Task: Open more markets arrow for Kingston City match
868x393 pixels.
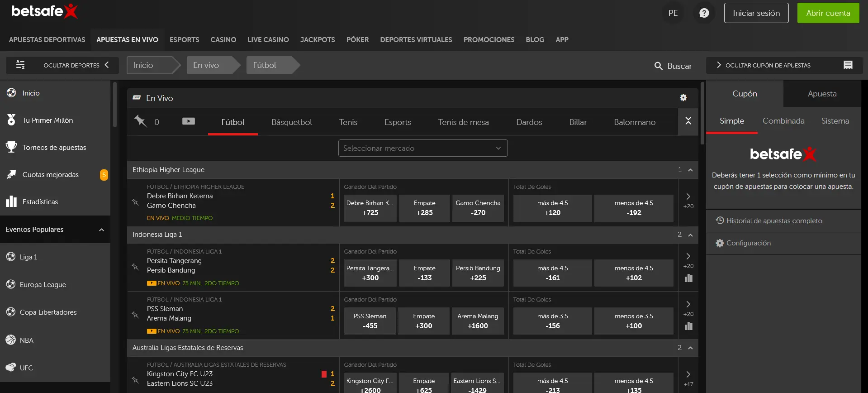Action: pos(688,374)
